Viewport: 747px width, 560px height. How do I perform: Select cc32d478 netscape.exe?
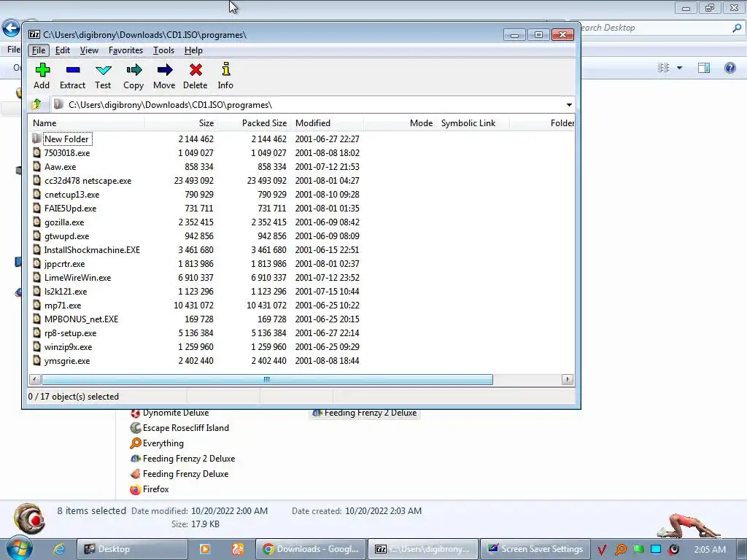point(88,181)
